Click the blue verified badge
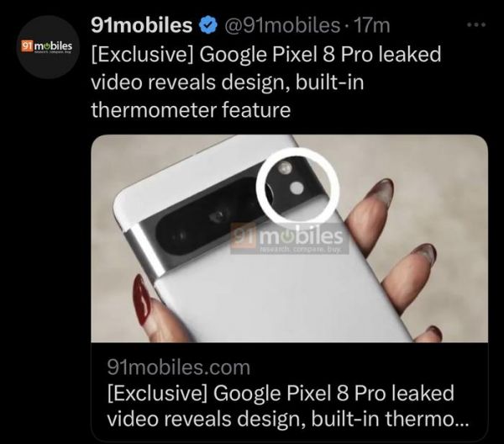504x444 pixels. [208, 25]
